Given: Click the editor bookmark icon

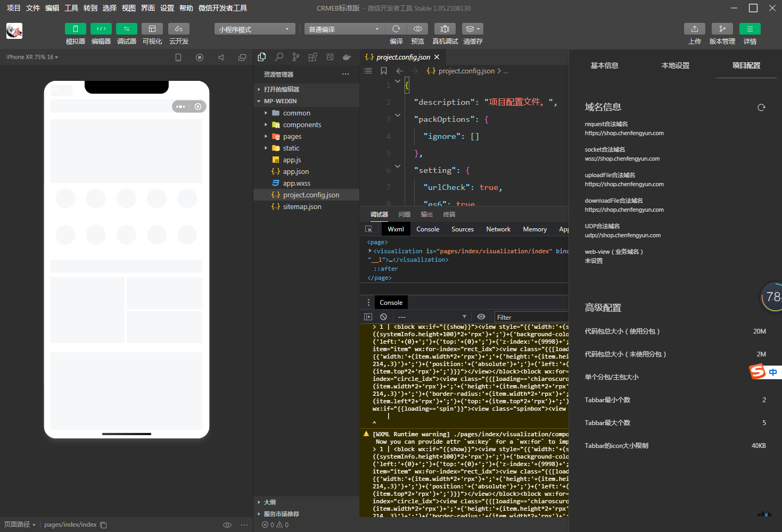Looking at the screenshot, I should (384, 71).
